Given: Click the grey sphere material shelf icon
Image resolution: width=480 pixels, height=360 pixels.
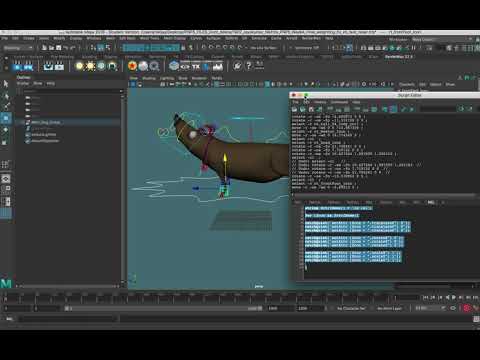Looking at the screenshot, I should click(143, 66).
